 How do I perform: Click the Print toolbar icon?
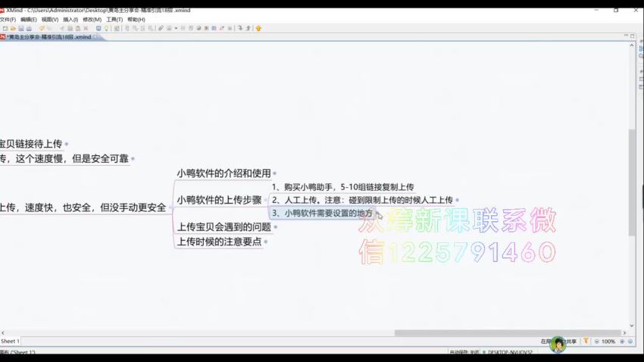(x=29, y=28)
